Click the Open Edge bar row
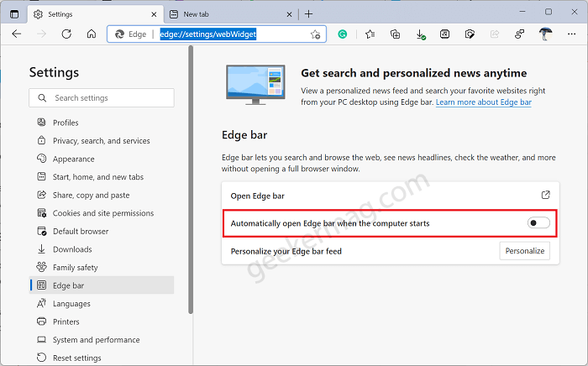The image size is (588, 366). 391,196
